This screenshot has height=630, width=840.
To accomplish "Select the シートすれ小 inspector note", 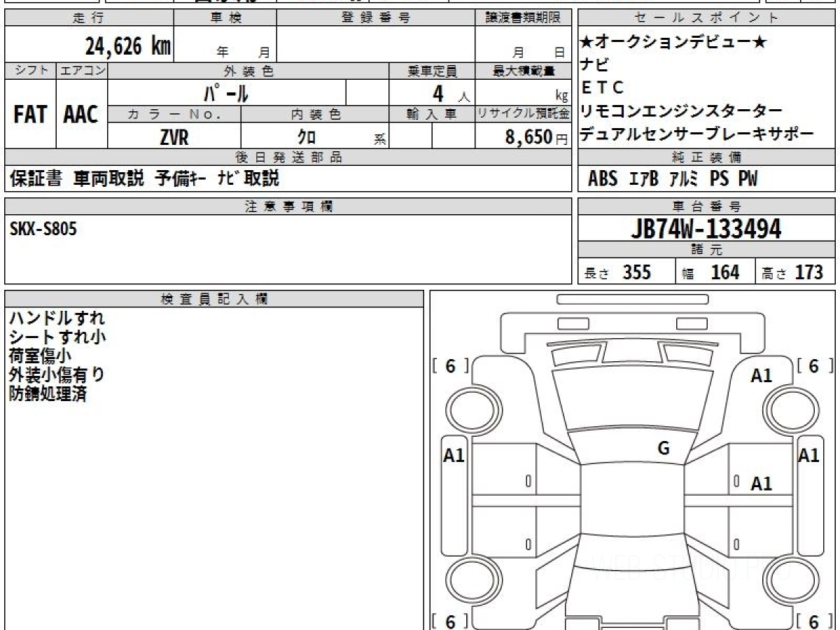I will tap(57, 337).
